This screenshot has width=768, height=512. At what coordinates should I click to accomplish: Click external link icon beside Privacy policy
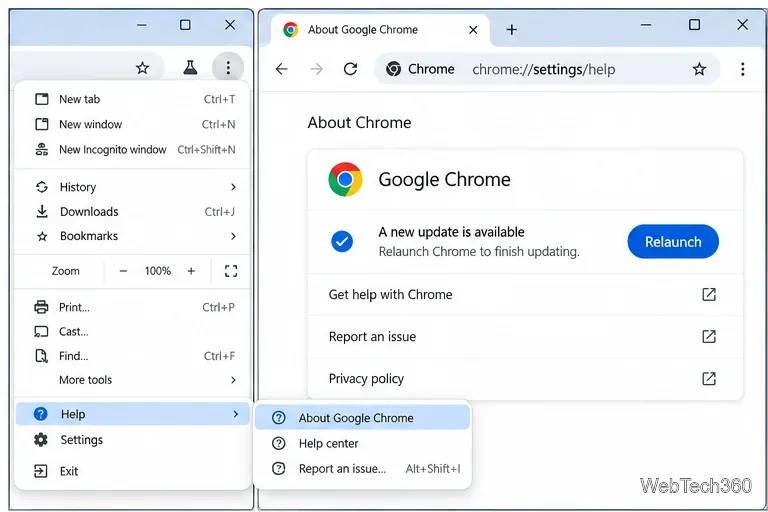[709, 379]
